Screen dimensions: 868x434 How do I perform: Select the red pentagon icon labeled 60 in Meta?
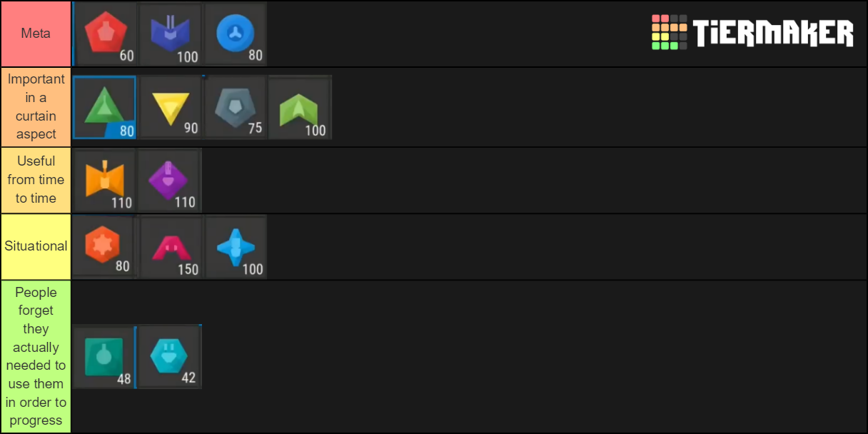point(105,32)
